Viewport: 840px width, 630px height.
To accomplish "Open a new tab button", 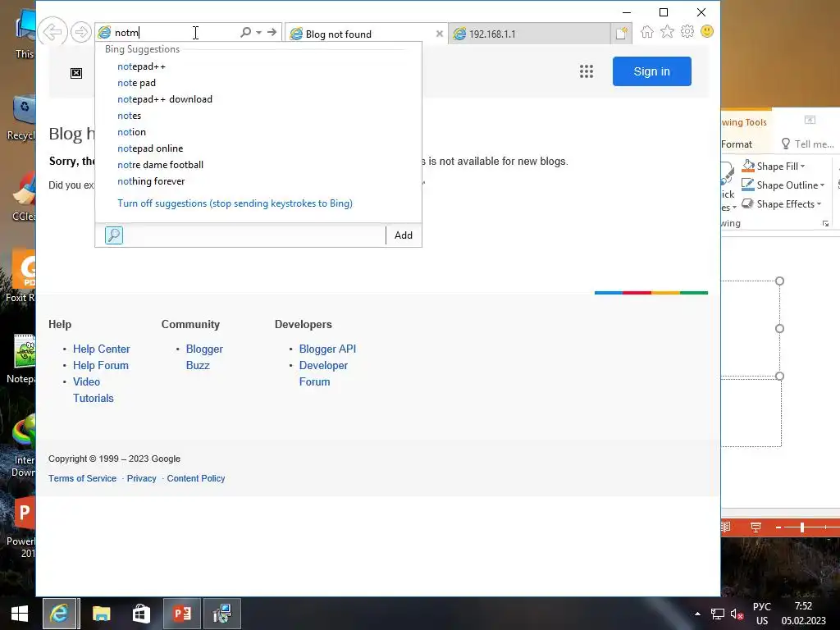I will pos(621,34).
